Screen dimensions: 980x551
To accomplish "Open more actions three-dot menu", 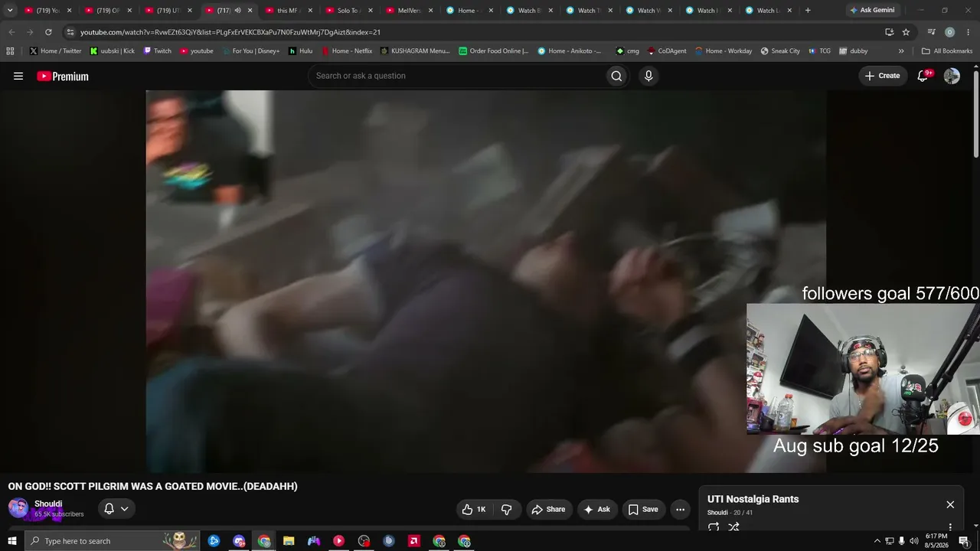I will pos(680,509).
